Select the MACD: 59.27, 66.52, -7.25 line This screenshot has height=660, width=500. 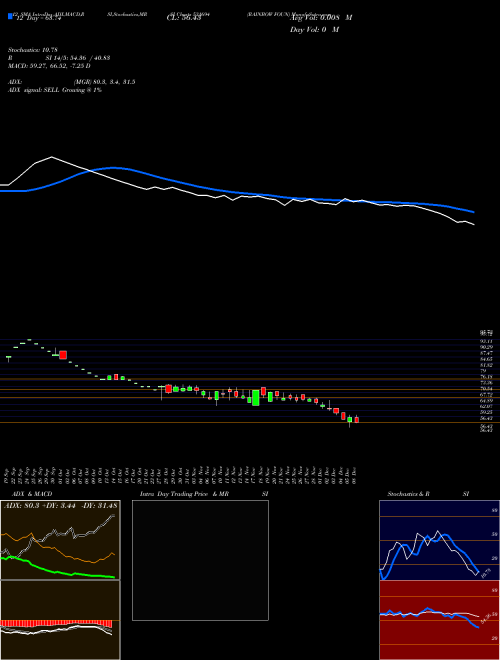[x=49, y=66]
